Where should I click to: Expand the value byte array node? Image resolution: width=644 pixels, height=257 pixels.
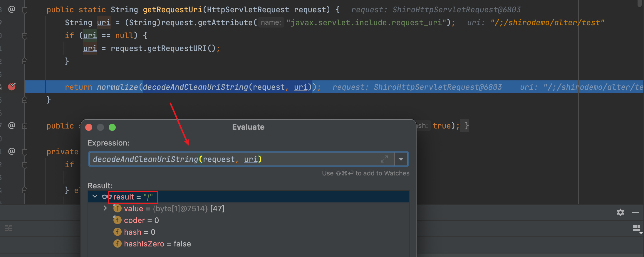pos(105,208)
